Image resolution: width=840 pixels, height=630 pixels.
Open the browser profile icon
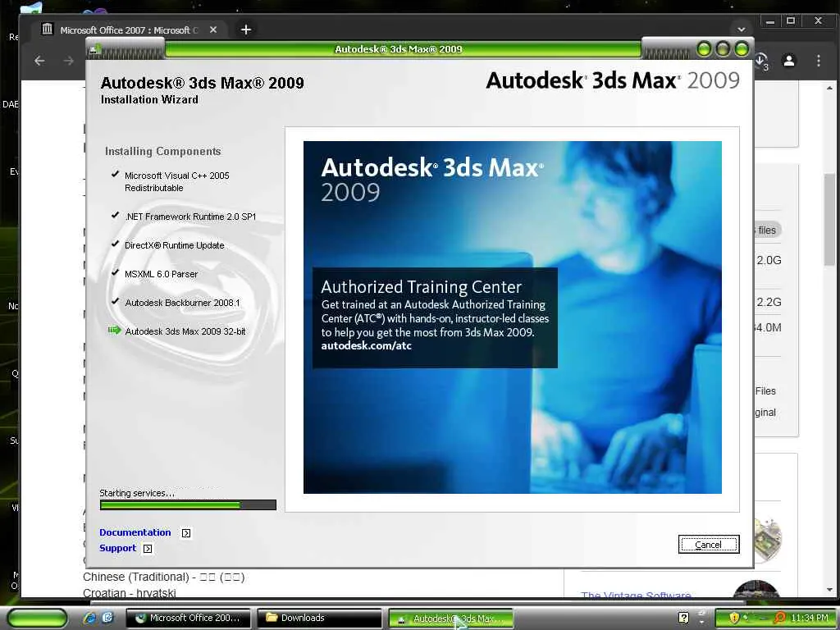[x=789, y=61]
